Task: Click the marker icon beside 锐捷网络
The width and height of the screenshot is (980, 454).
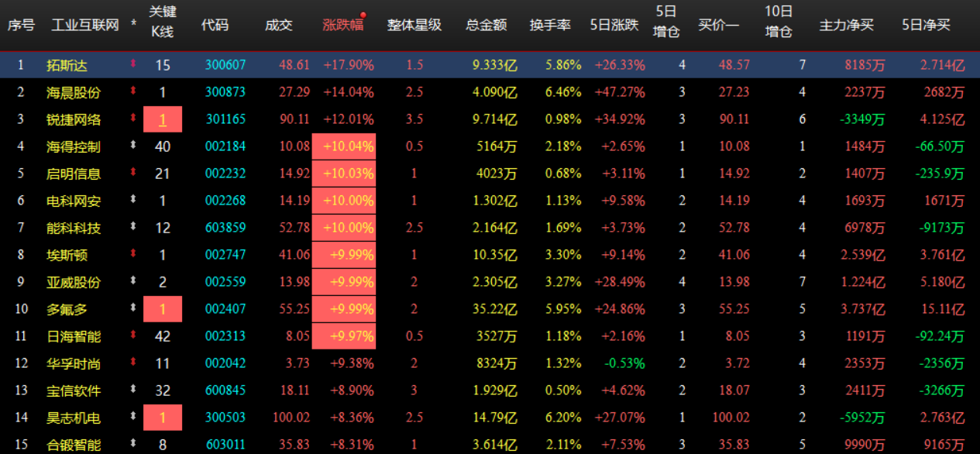Action: pyautogui.click(x=133, y=119)
